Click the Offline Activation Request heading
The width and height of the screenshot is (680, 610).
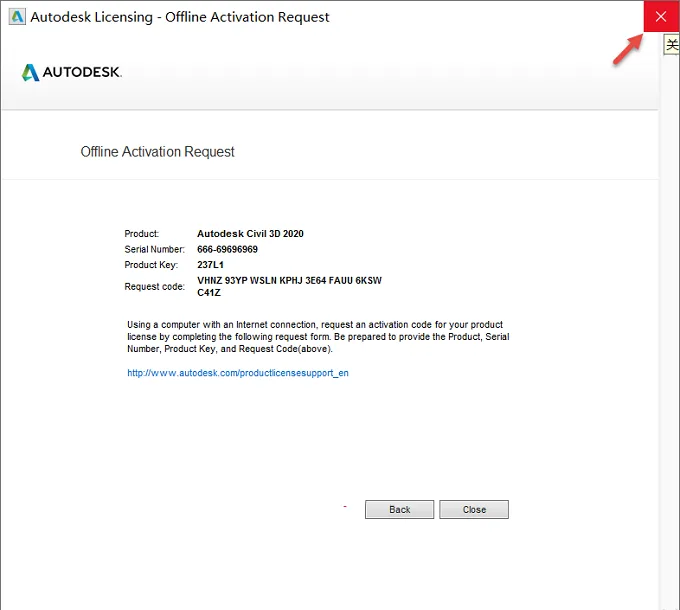157,152
